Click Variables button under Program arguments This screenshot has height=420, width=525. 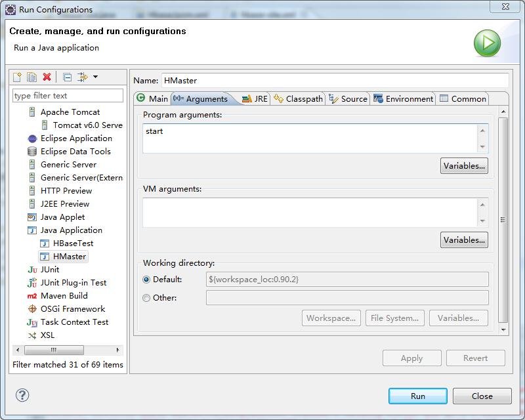464,166
